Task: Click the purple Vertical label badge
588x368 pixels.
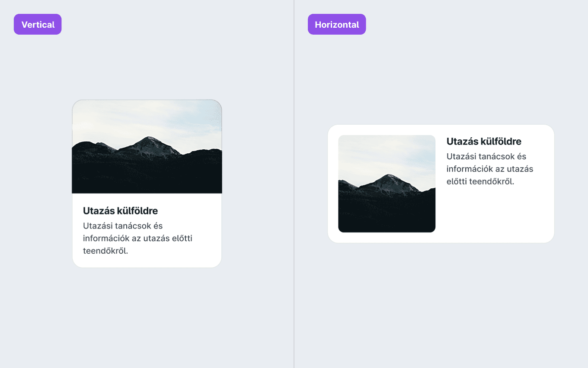Action: pos(38,24)
